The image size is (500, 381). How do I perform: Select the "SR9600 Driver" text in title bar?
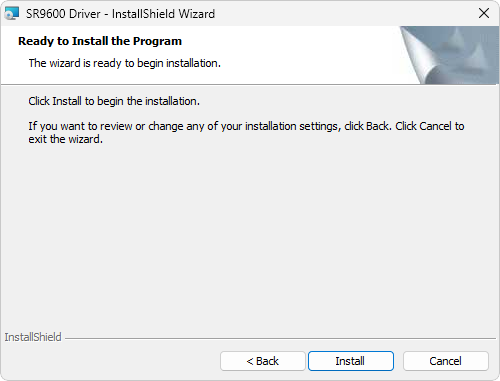point(63,14)
